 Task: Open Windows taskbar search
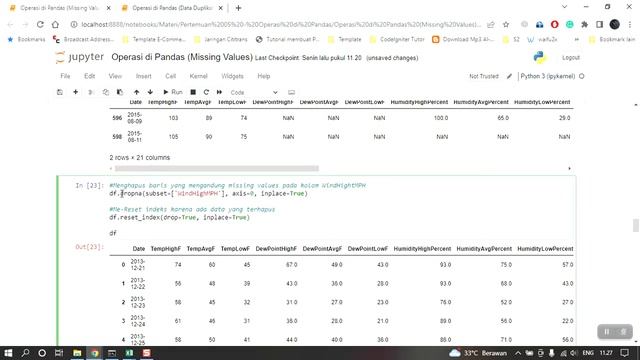coord(25,353)
